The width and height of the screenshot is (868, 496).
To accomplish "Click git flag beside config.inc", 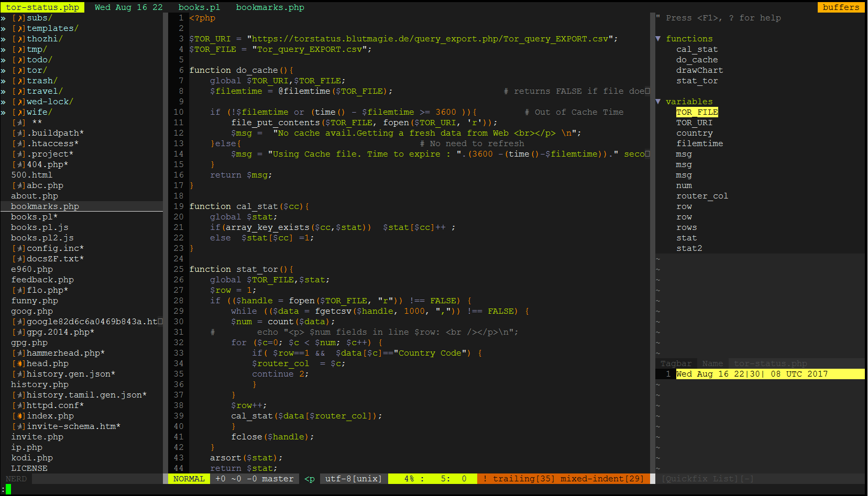I will point(19,248).
